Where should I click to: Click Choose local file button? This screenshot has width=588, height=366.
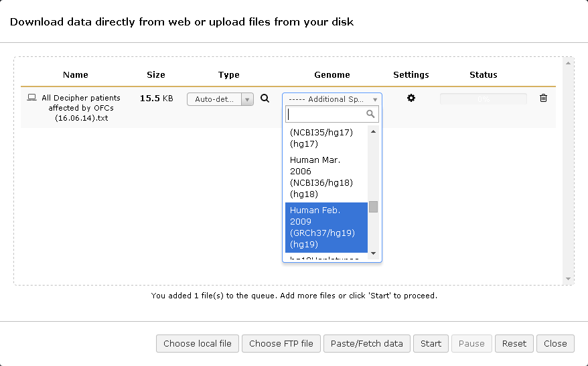198,344
